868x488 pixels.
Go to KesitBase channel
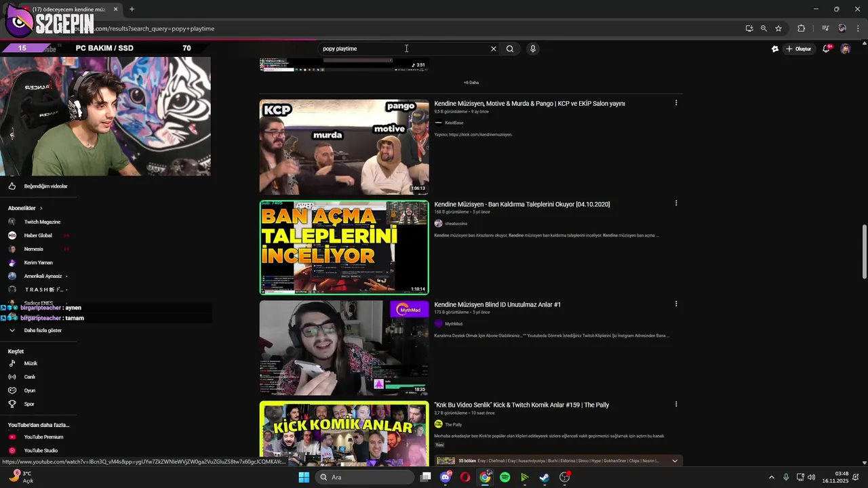[454, 123]
